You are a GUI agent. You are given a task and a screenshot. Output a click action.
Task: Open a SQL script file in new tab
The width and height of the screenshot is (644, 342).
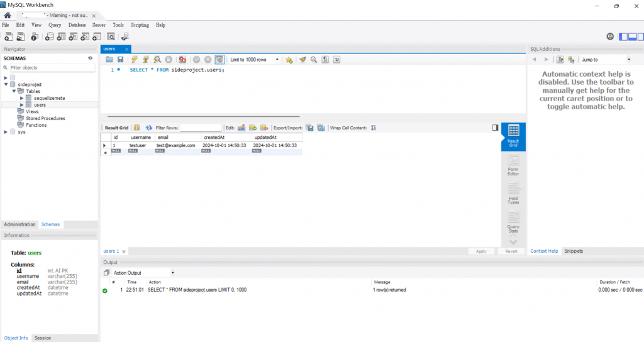[x=21, y=37]
